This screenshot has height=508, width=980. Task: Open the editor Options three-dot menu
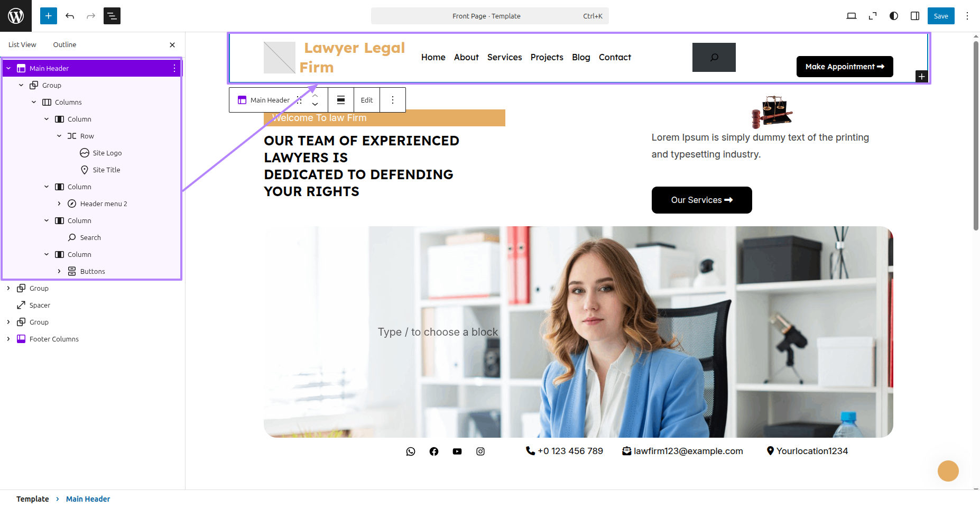click(x=967, y=16)
